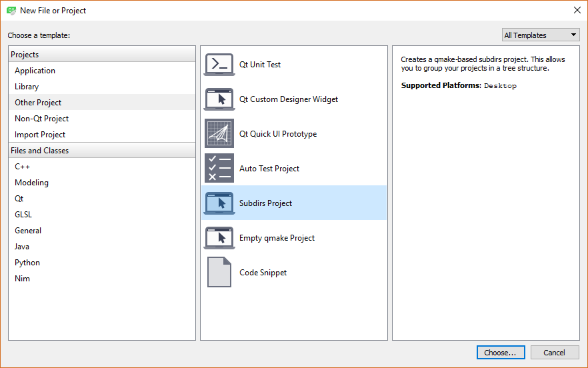Click the Qt Unit Test terminal icon
The image size is (588, 368).
(219, 65)
